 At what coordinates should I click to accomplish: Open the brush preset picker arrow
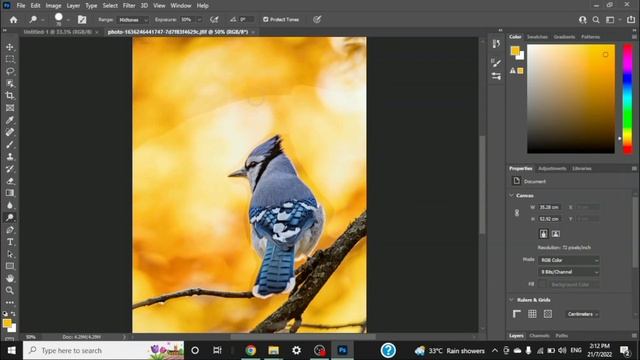(x=68, y=20)
